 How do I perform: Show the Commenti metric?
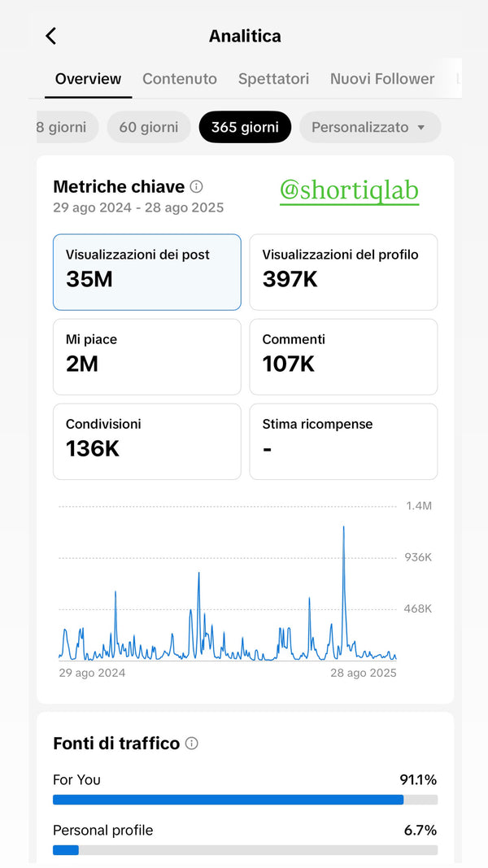click(343, 356)
